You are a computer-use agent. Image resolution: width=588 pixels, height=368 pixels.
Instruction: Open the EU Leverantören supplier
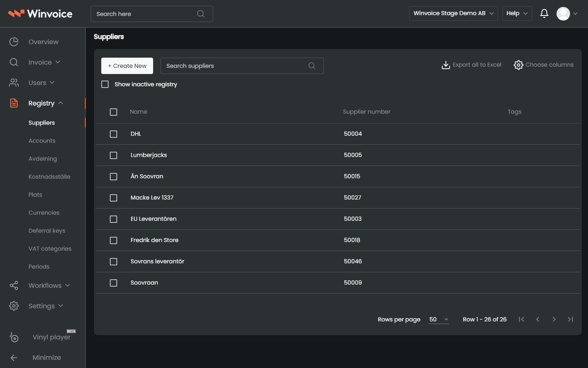coord(154,219)
